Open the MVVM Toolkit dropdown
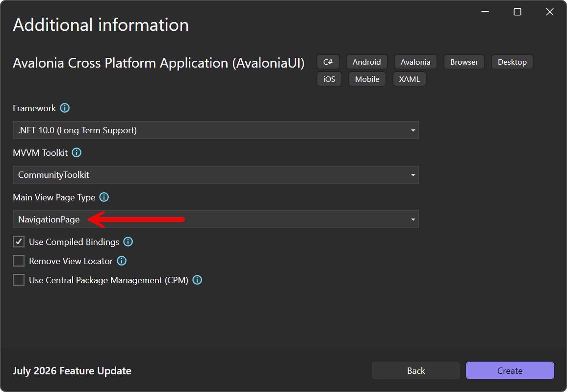 (216, 175)
